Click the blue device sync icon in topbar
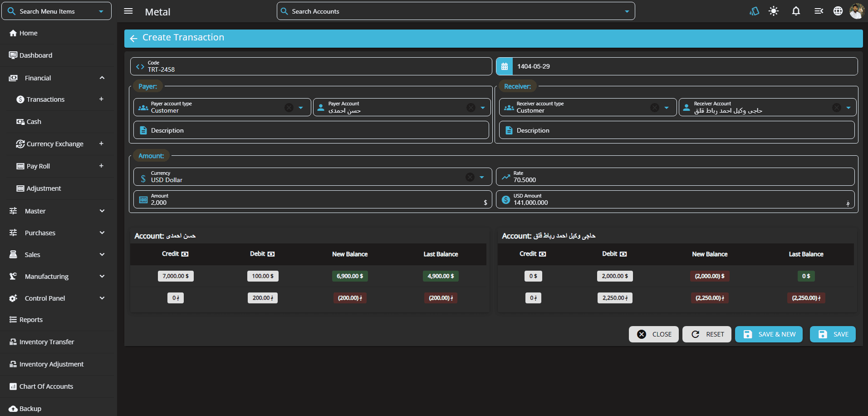Viewport: 868px width, 416px height. tap(754, 11)
